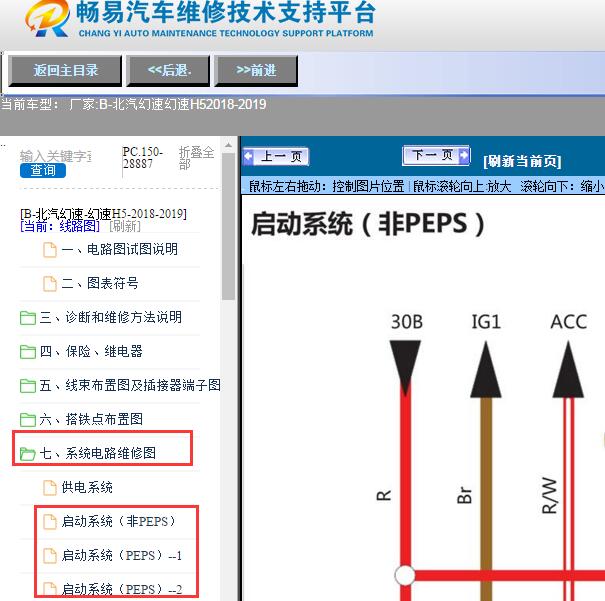Click the Chang Yi platform logo
605x601 pixels.
click(48, 19)
